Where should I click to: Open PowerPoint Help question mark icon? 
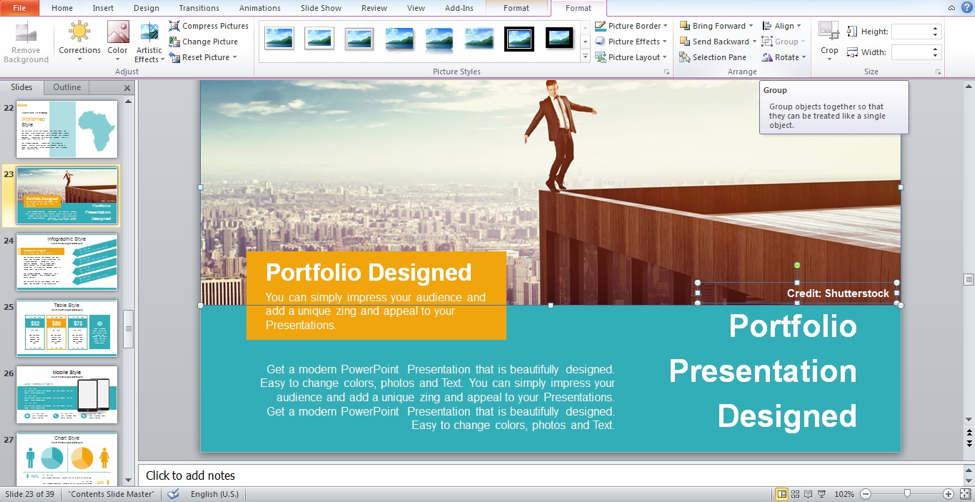coord(966,7)
